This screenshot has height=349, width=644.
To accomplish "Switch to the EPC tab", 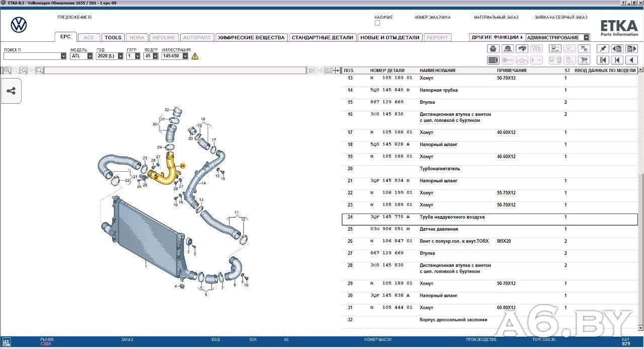I will 65,37.
